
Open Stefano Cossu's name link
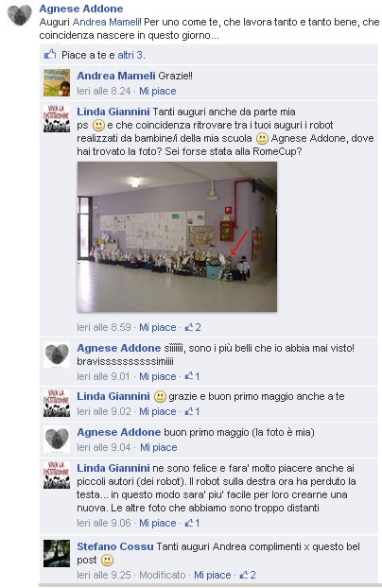(x=115, y=546)
